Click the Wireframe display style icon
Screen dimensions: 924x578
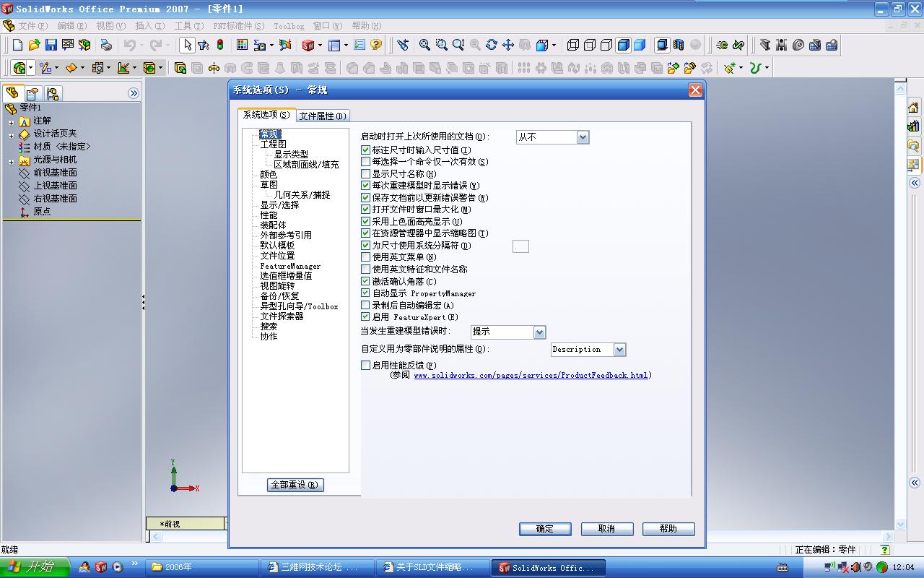click(x=573, y=45)
